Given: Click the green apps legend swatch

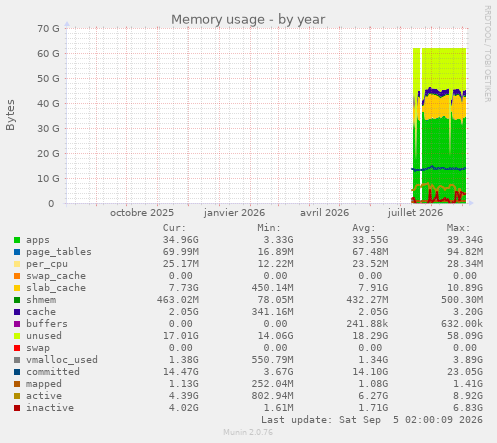Looking at the screenshot, I should 17,240.
